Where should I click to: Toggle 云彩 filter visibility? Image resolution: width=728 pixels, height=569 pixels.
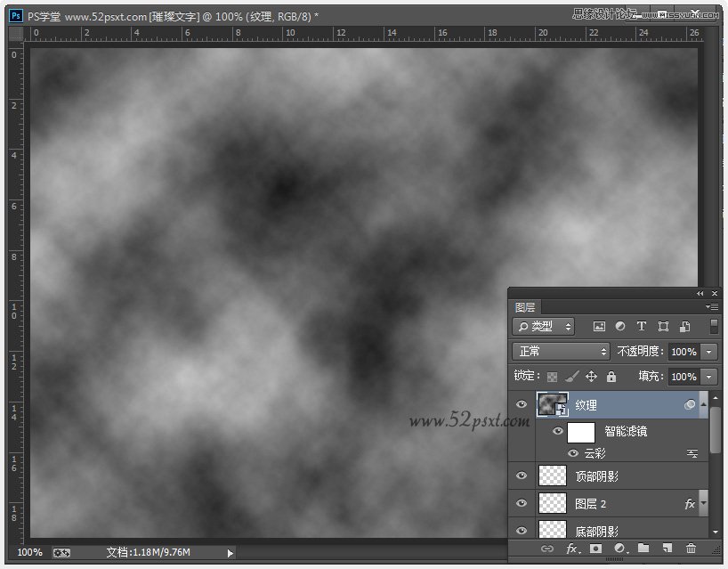pos(573,453)
